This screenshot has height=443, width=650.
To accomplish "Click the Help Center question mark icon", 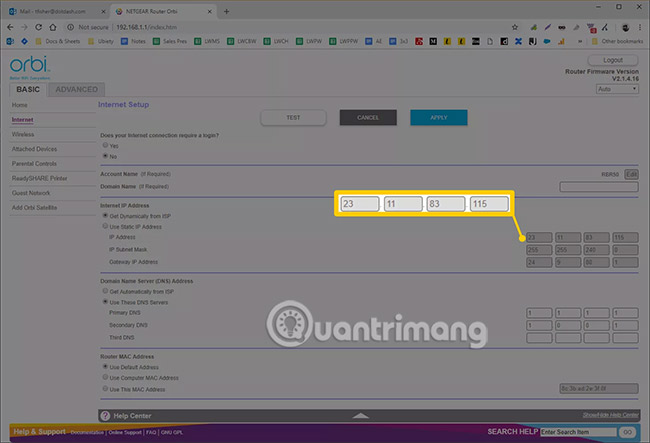I will coord(105,416).
